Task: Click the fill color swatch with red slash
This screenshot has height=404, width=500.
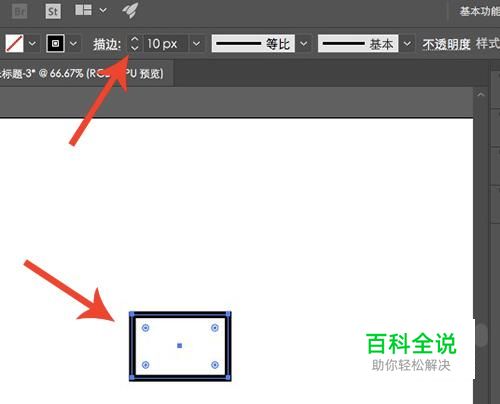Action: (14, 43)
